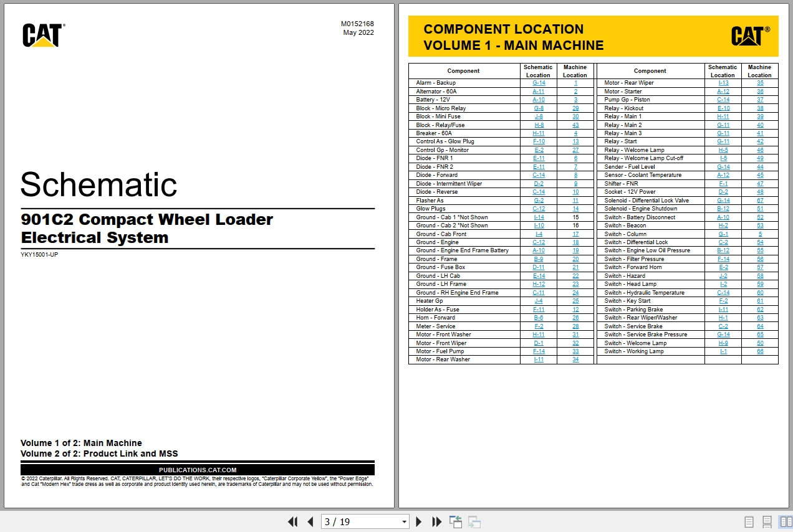Image resolution: width=793 pixels, height=532 pixels.
Task: Select two-page facing view
Action: click(785, 522)
